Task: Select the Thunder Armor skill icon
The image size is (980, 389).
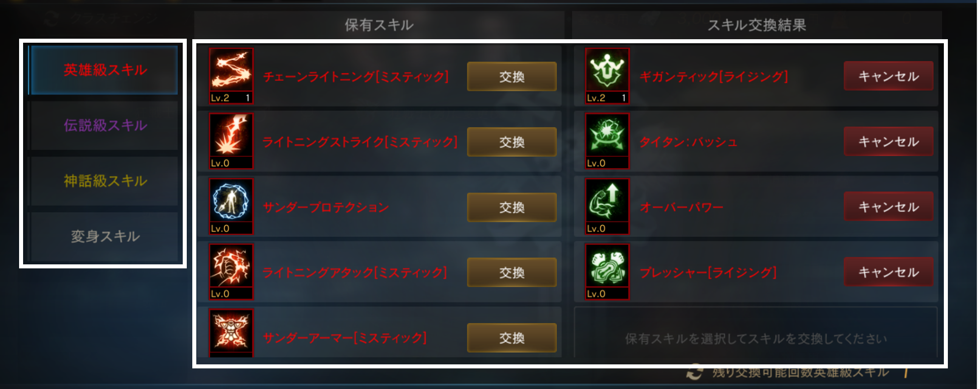Action: click(231, 333)
